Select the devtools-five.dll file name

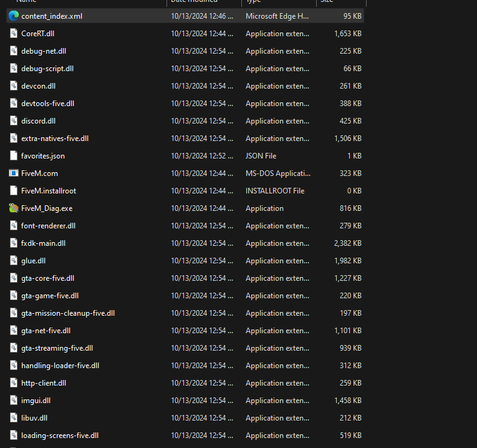point(48,104)
